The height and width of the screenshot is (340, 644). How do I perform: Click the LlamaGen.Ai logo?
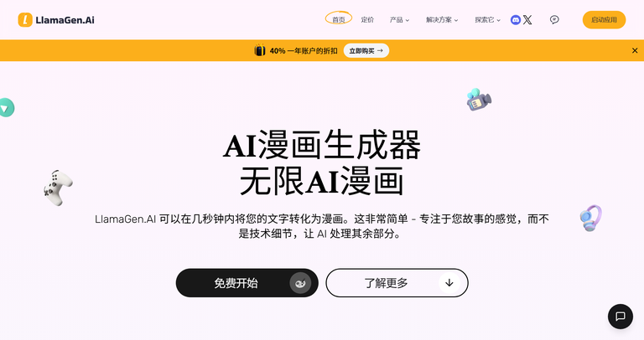pos(56,20)
